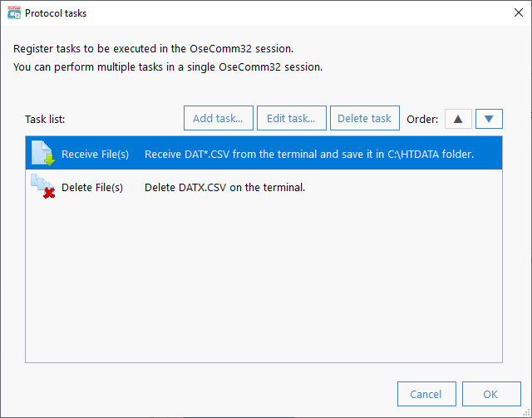
Task: Click the resize grip at dialog corner
Action: click(526, 412)
